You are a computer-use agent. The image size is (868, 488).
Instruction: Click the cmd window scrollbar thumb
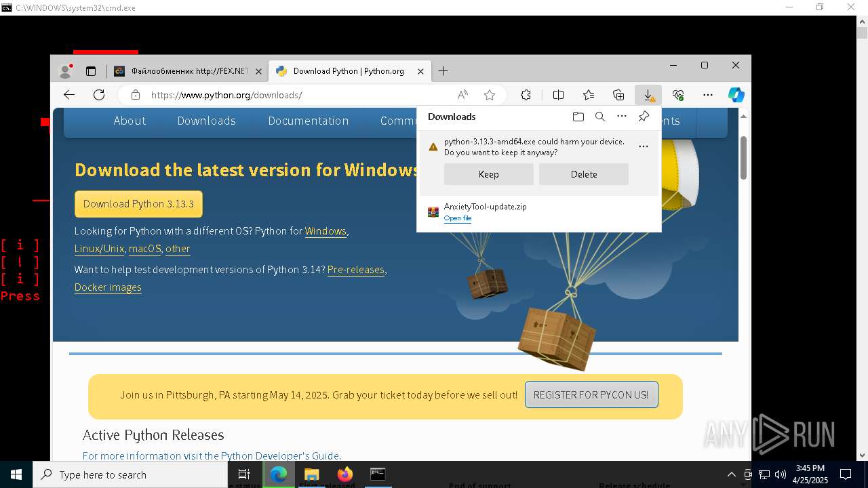click(x=862, y=33)
